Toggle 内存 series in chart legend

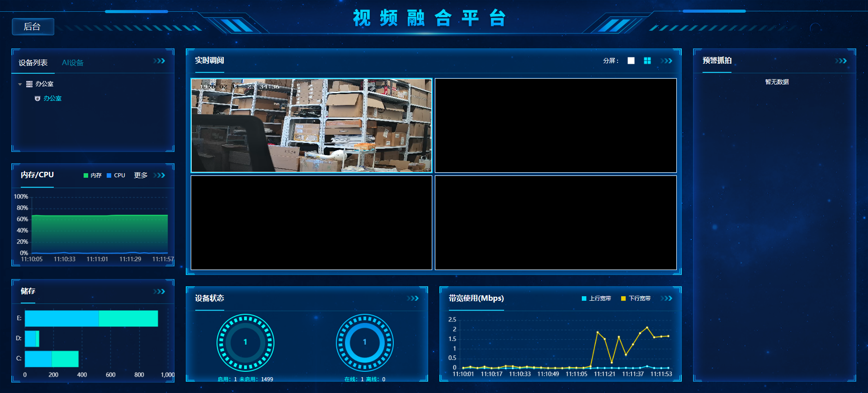click(x=93, y=175)
